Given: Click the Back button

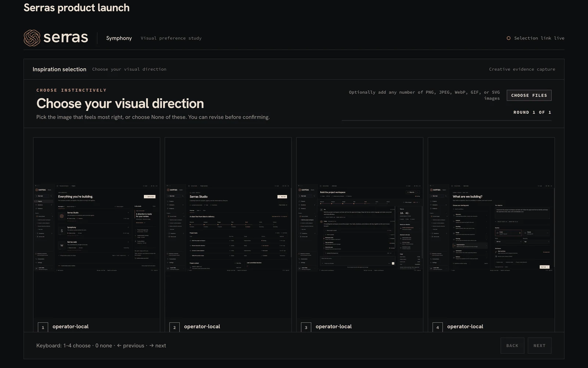Looking at the screenshot, I should coord(512,346).
